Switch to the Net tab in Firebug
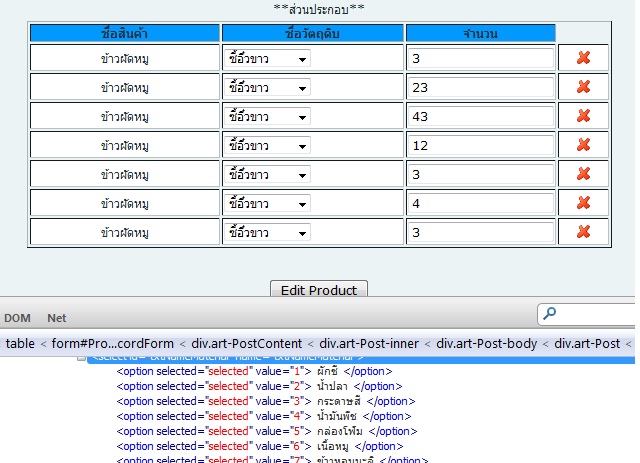 [56, 318]
